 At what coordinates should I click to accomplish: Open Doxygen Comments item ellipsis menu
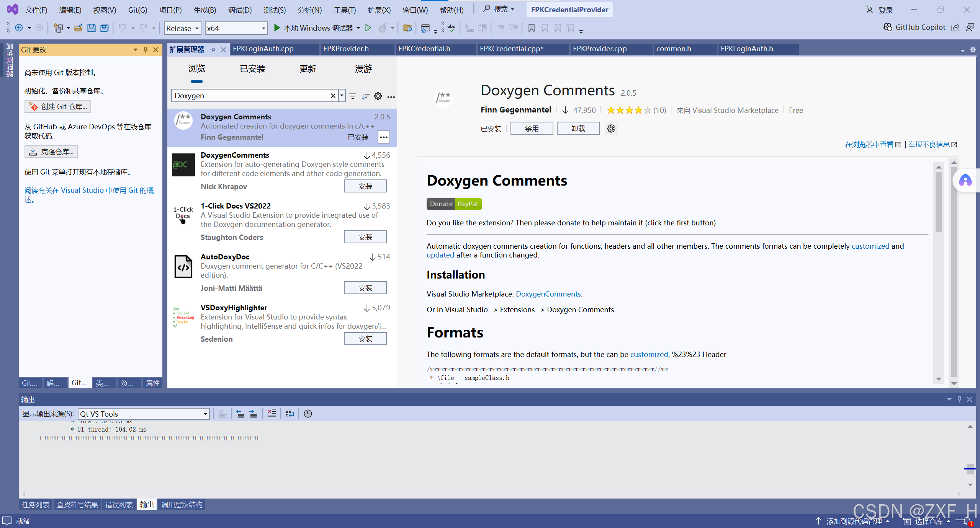click(384, 137)
